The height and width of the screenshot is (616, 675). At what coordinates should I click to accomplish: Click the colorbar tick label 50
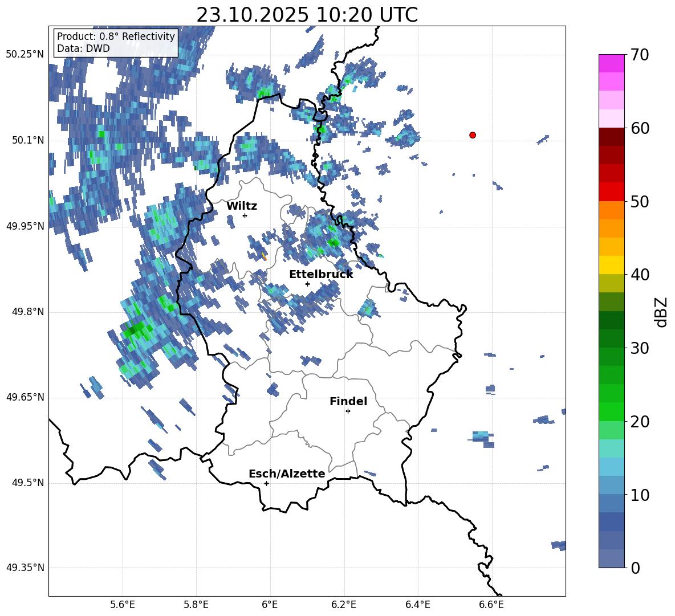point(640,202)
